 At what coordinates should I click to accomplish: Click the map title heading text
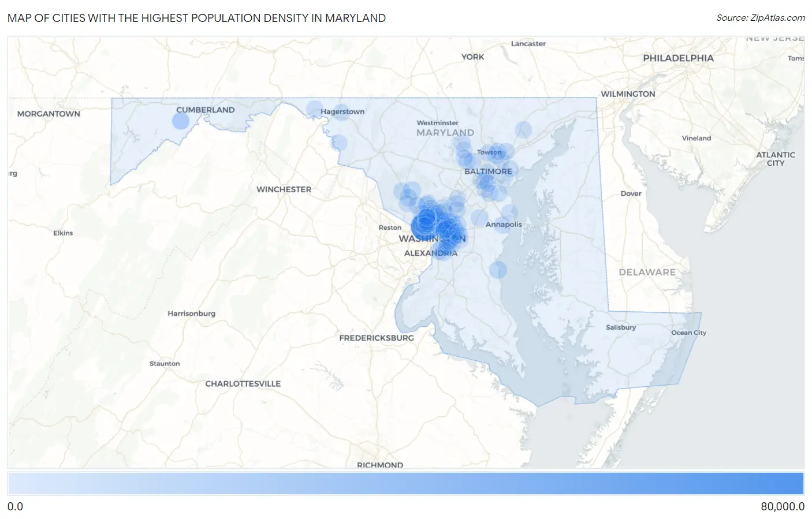196,18
